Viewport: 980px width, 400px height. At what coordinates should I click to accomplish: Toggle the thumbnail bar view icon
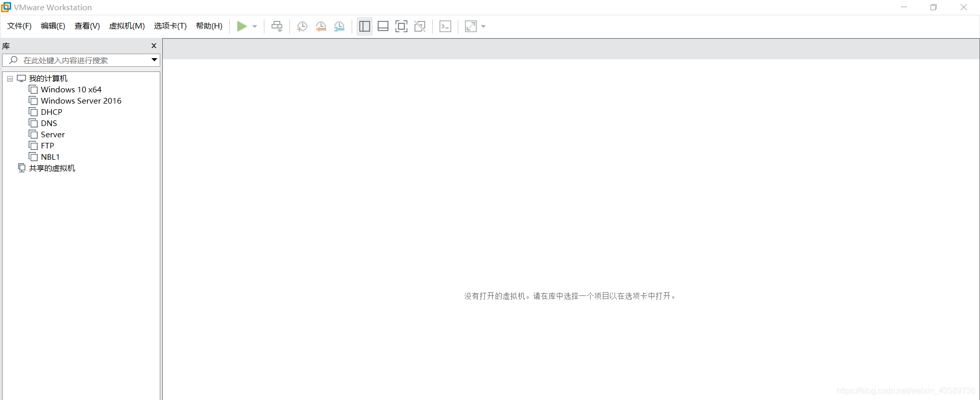point(383,27)
